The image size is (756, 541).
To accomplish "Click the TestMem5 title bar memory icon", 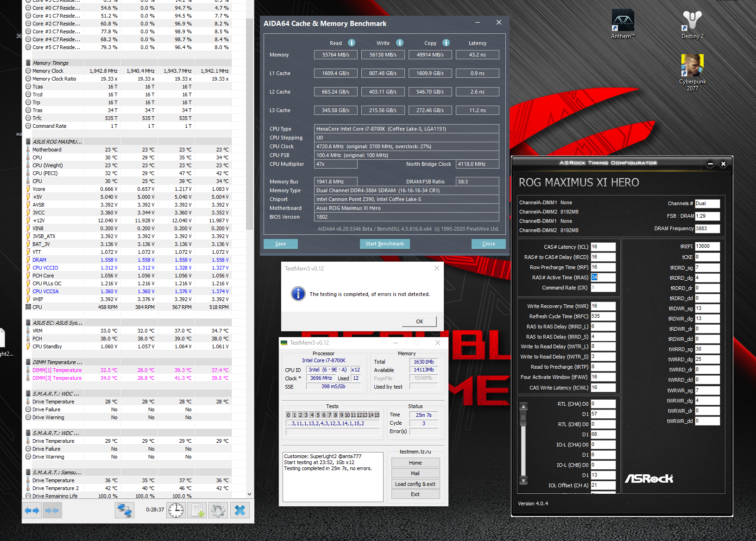I will 284,343.
